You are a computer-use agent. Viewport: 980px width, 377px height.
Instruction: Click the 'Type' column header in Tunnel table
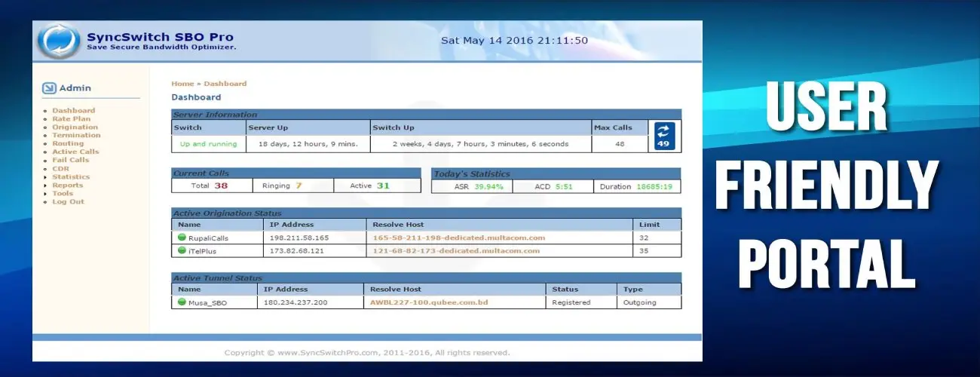tap(632, 290)
